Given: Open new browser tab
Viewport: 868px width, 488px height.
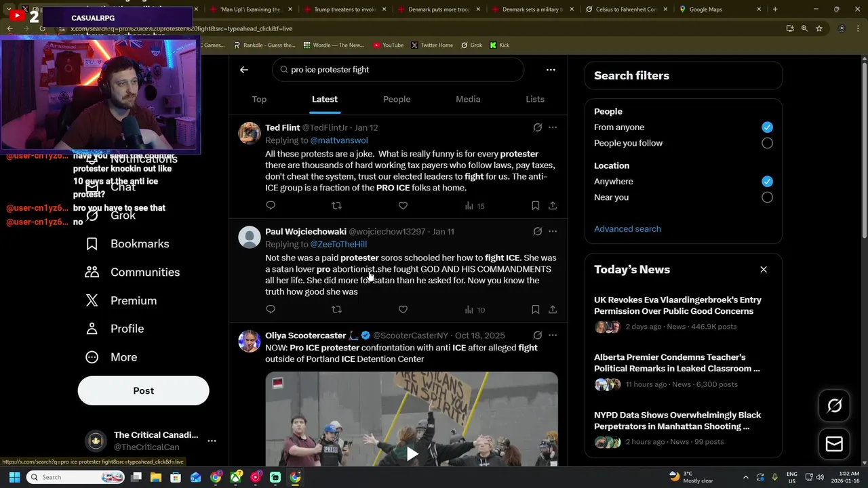Looking at the screenshot, I should tap(775, 9).
